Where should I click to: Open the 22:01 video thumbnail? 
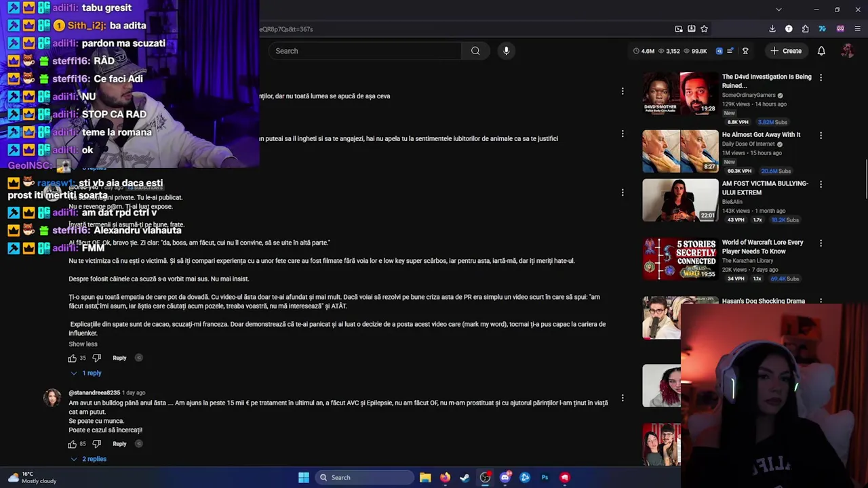point(680,200)
